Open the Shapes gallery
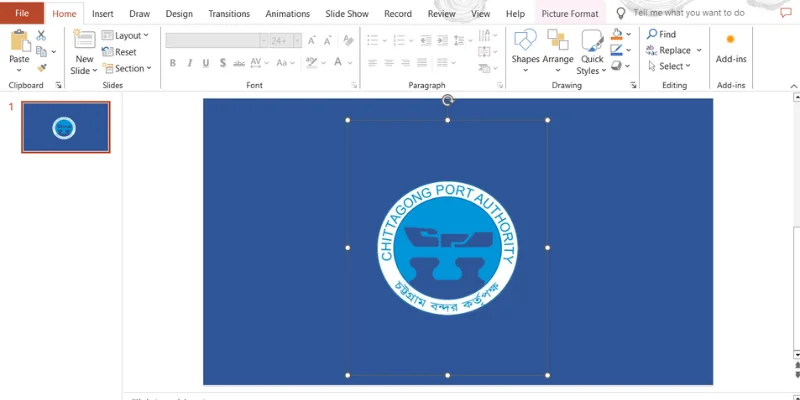The width and height of the screenshot is (800, 400). (x=525, y=50)
